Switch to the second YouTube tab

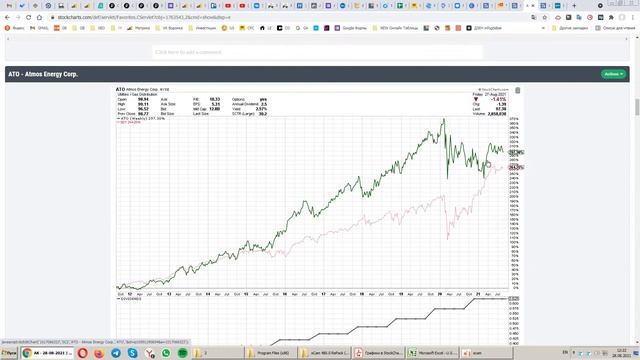click(x=242, y=6)
